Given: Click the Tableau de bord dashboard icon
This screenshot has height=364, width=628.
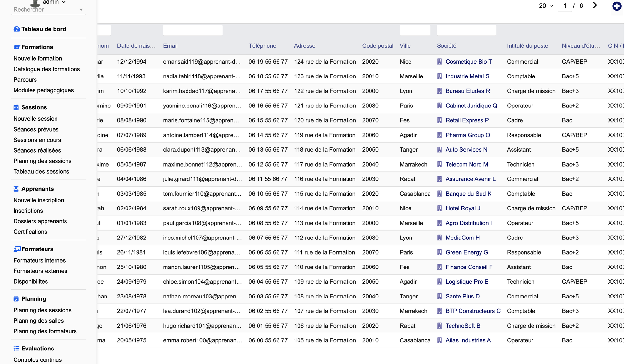Looking at the screenshot, I should 16,29.
